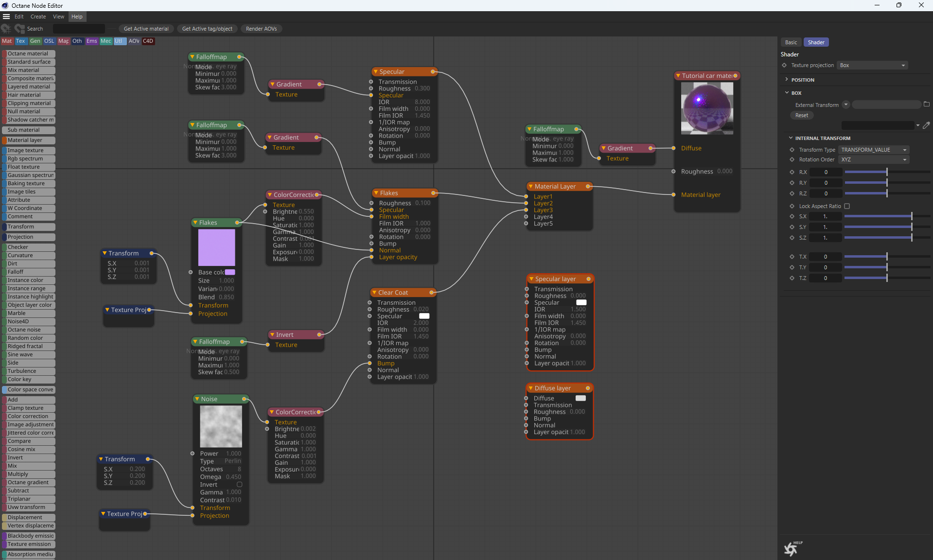Click Get Active tag/object button
The image size is (933, 560).
click(x=207, y=29)
